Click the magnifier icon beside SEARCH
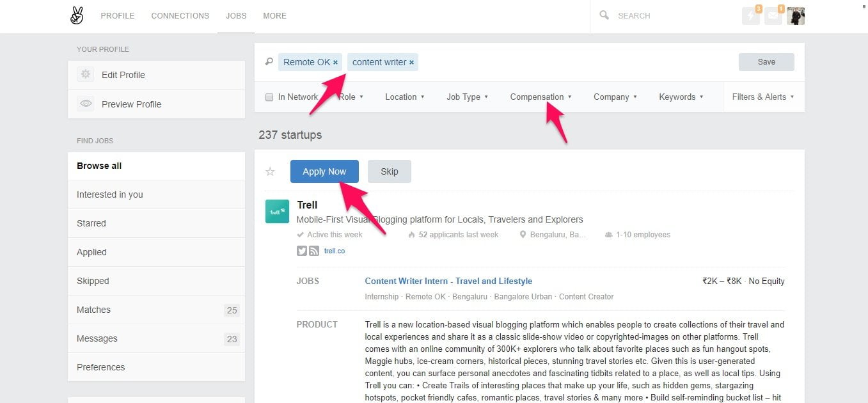Screen dimensions: 868x403 pyautogui.click(x=604, y=15)
